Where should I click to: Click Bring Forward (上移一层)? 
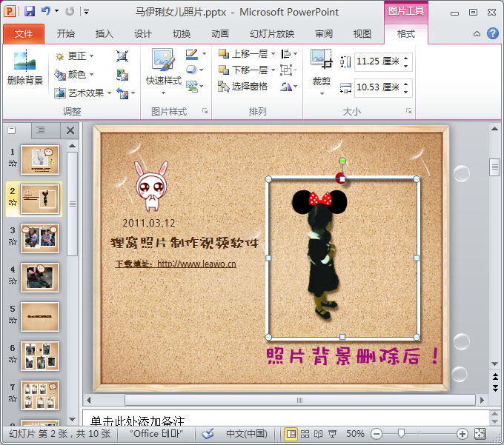(243, 53)
